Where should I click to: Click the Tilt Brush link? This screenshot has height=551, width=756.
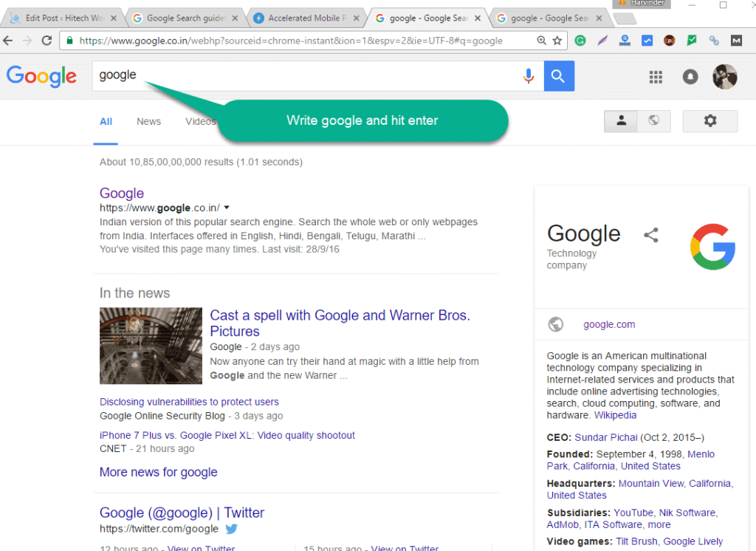(636, 541)
